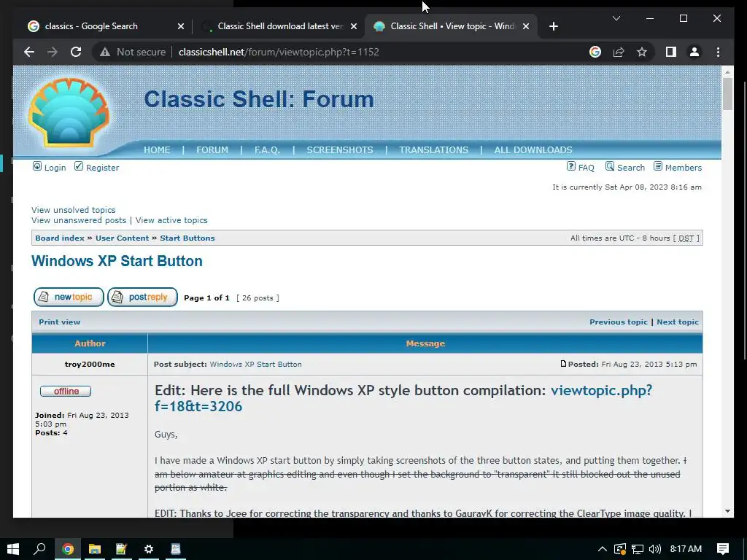Viewport: 747px width, 560px height.
Task: Switch to Classic Shell download tab
Action: pos(280,26)
